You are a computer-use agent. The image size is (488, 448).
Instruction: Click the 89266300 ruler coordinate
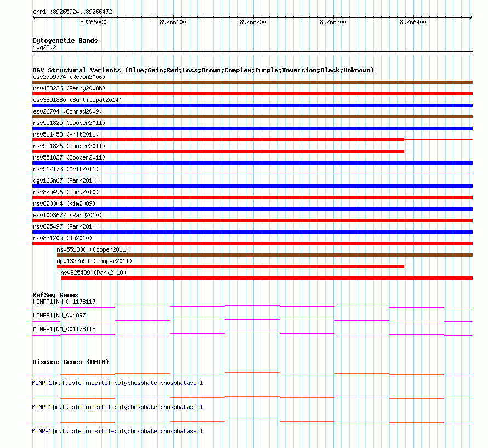333,22
